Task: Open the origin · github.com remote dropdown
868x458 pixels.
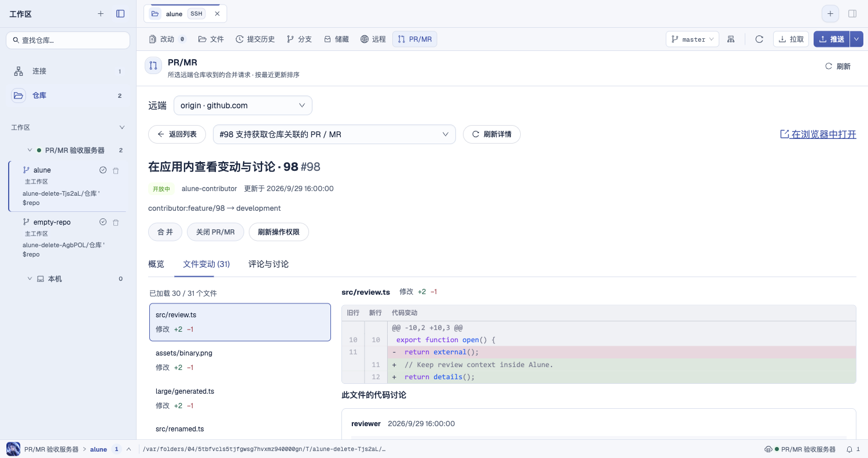Action: (x=243, y=105)
